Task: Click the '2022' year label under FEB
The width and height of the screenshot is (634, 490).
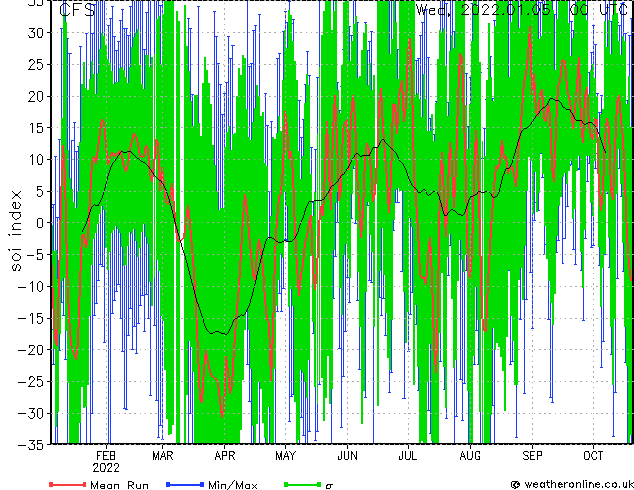Action: coord(106,468)
